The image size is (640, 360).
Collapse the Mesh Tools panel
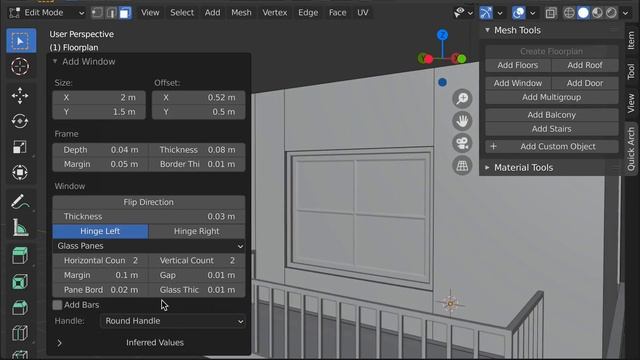[x=487, y=30]
